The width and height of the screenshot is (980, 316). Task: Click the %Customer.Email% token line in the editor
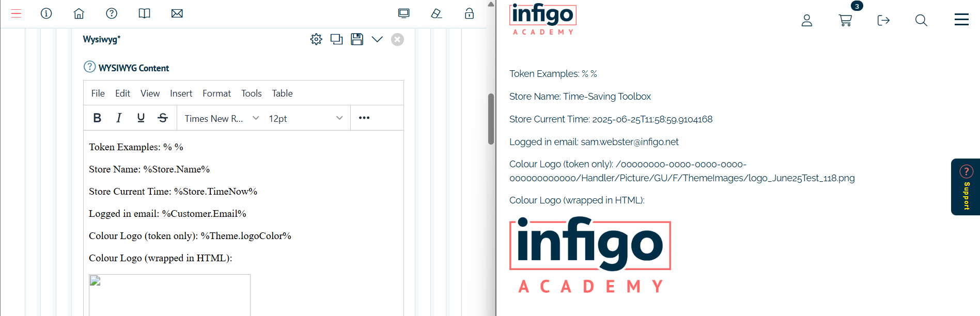pyautogui.click(x=167, y=214)
